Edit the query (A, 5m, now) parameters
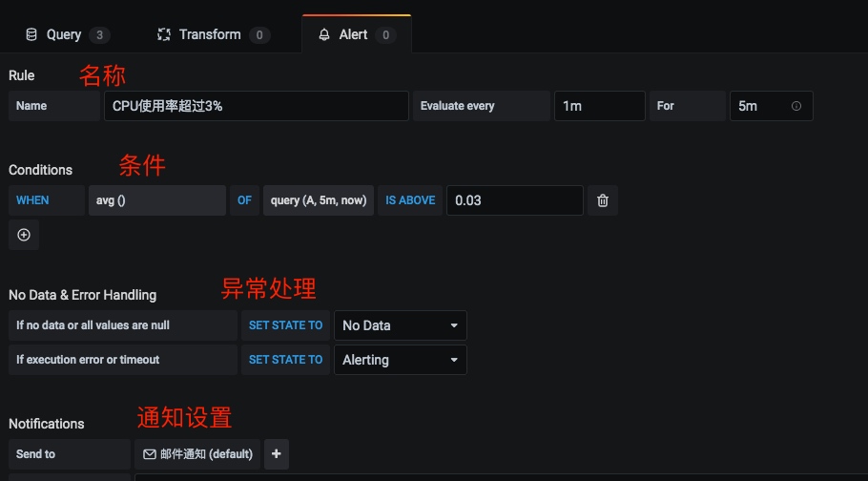This screenshot has height=481, width=868. click(x=319, y=200)
